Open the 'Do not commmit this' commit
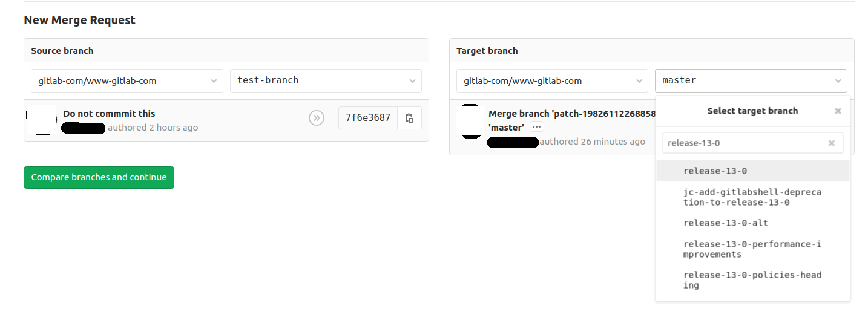Image resolution: width=868 pixels, height=326 pixels. [x=109, y=114]
